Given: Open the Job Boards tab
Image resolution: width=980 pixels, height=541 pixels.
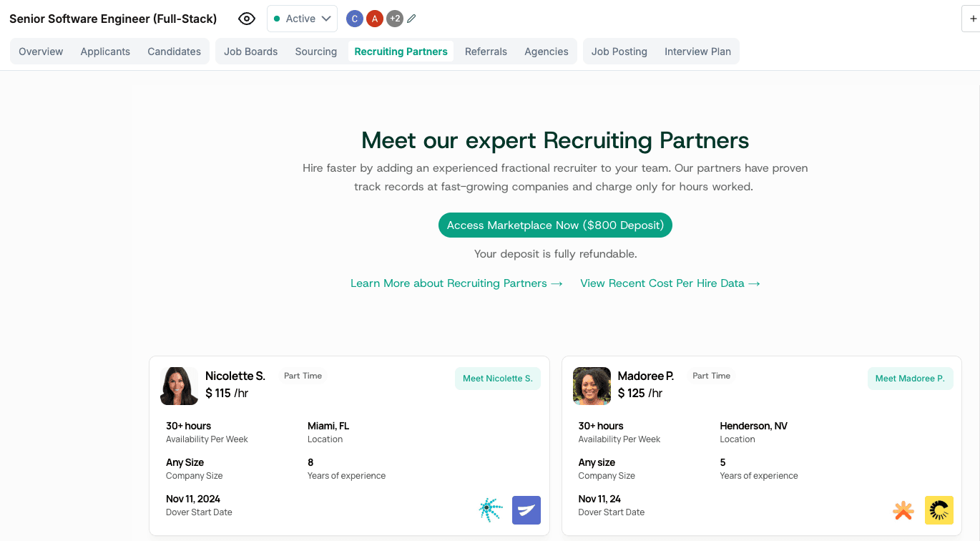Looking at the screenshot, I should (x=250, y=52).
